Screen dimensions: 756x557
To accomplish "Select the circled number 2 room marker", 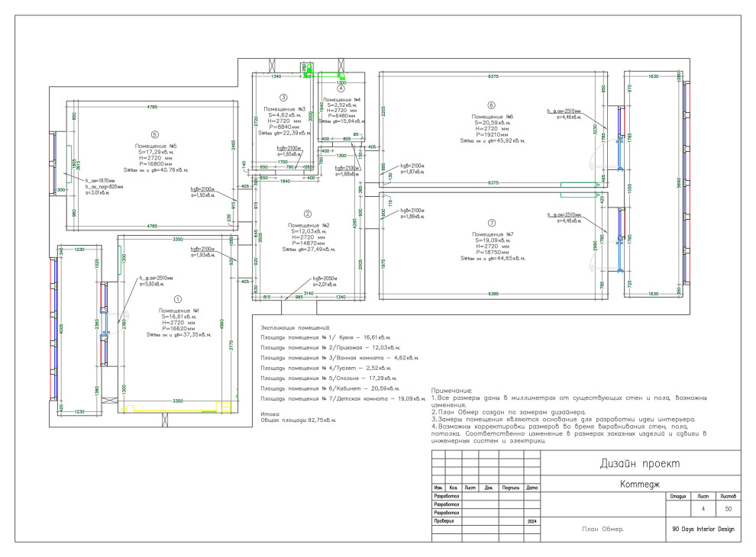I will (308, 214).
